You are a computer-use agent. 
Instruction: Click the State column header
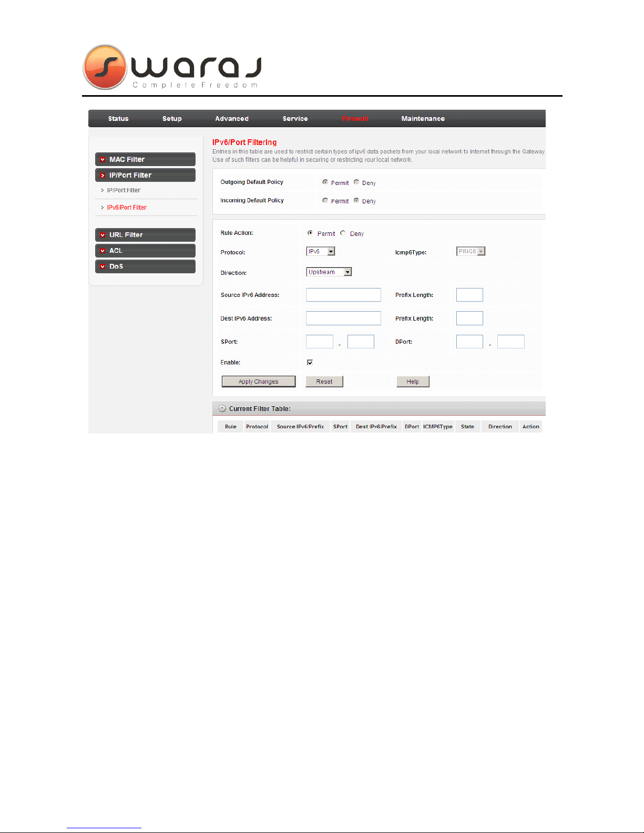coord(467,427)
